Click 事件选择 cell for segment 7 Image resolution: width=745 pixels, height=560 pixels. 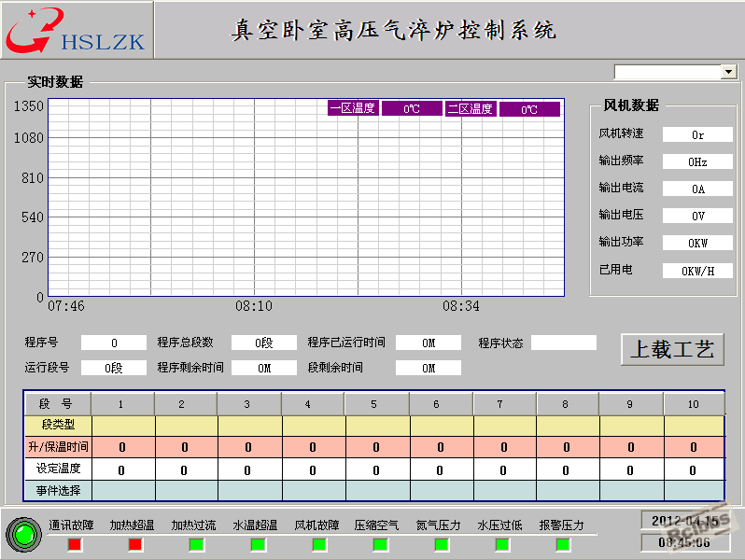[504, 490]
